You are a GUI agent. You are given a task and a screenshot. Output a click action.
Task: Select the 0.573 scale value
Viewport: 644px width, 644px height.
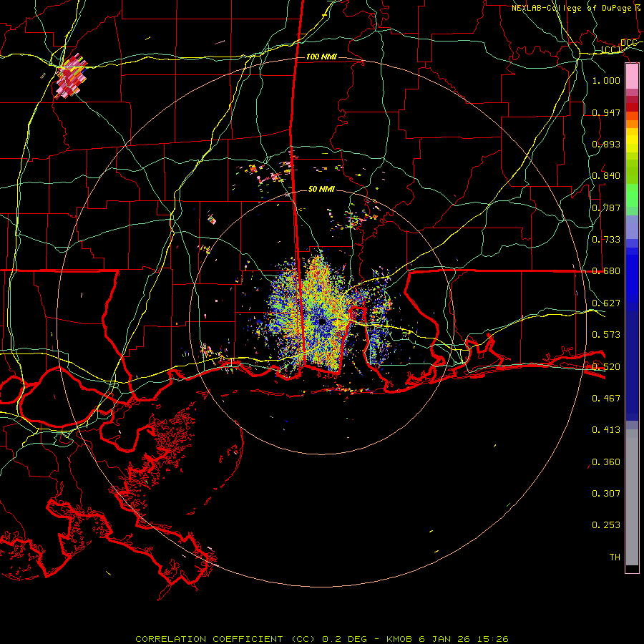pyautogui.click(x=606, y=335)
